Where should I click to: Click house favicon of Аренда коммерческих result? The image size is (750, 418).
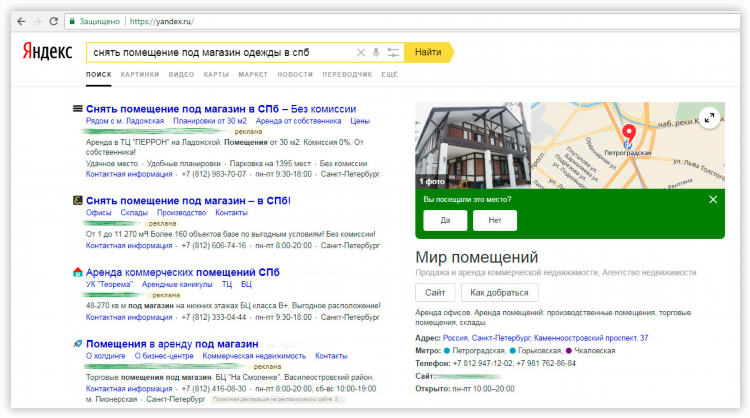click(x=77, y=272)
